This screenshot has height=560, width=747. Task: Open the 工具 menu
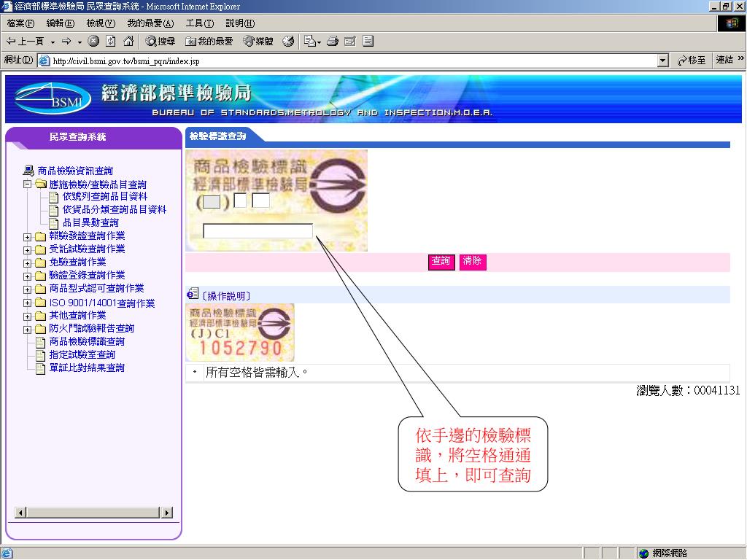click(200, 23)
